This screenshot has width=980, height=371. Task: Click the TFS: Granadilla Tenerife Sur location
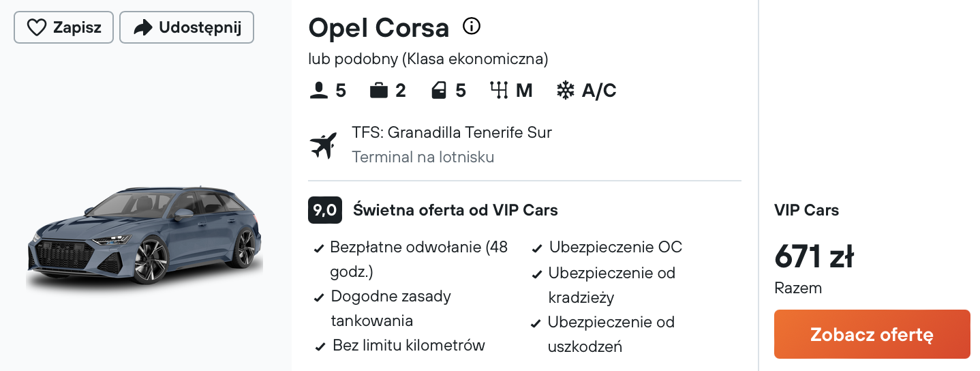[x=452, y=132]
